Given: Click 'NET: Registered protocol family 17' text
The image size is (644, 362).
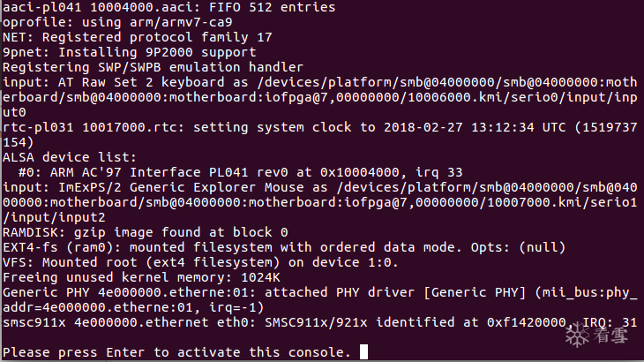Looking at the screenshot, I should (x=120, y=37).
